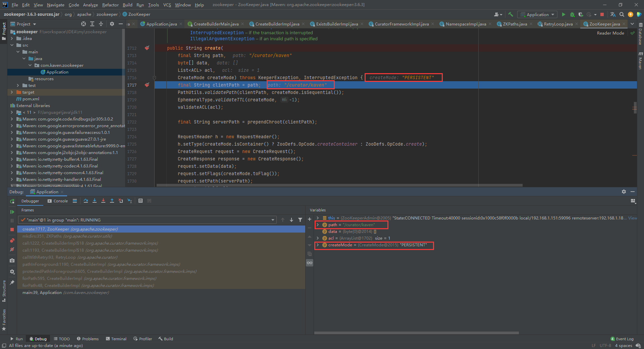Viewport: 644px width, 349px height.
Task: Expand the .idea folder
Action: (x=12, y=39)
